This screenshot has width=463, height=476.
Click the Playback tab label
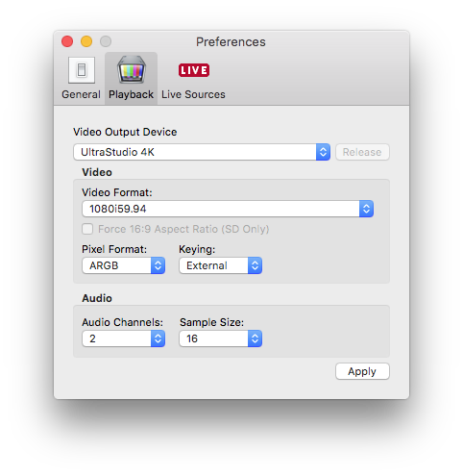click(131, 94)
